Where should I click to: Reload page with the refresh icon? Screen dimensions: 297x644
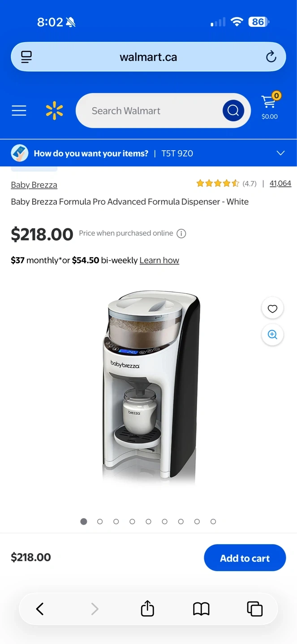(271, 57)
